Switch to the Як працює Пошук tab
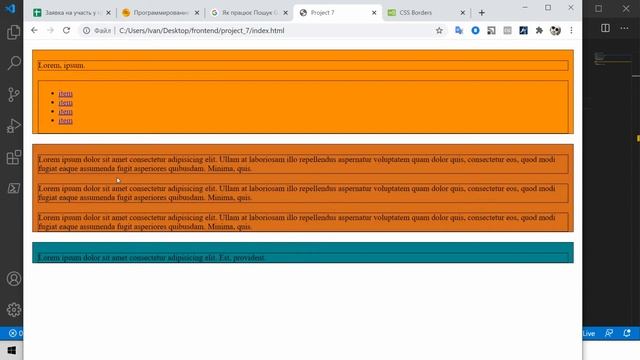Viewport: 640px width, 360px height. coord(250,13)
